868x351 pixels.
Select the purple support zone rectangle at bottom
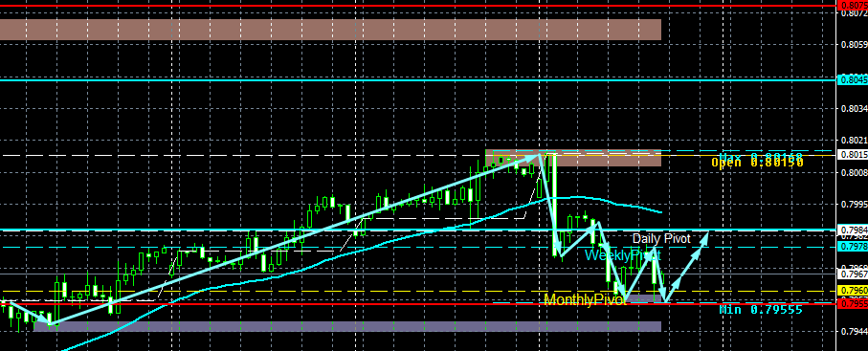point(347,326)
